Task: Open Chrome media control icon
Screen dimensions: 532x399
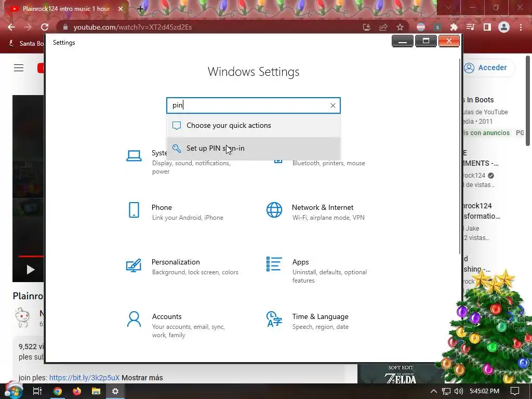Action: [470, 27]
